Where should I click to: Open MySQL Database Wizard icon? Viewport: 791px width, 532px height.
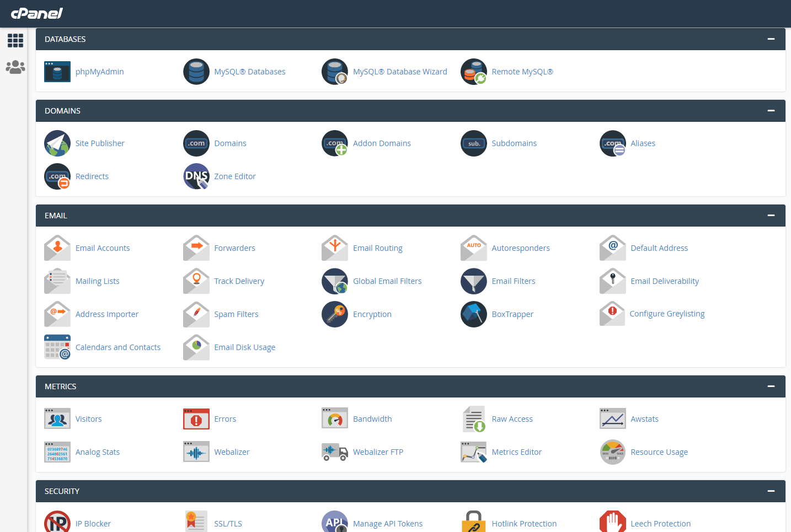335,72
